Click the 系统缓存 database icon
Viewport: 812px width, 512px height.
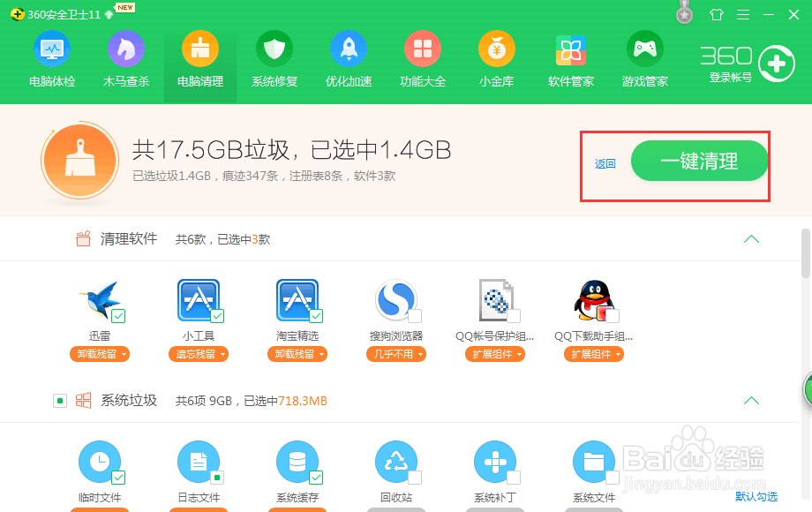297,462
